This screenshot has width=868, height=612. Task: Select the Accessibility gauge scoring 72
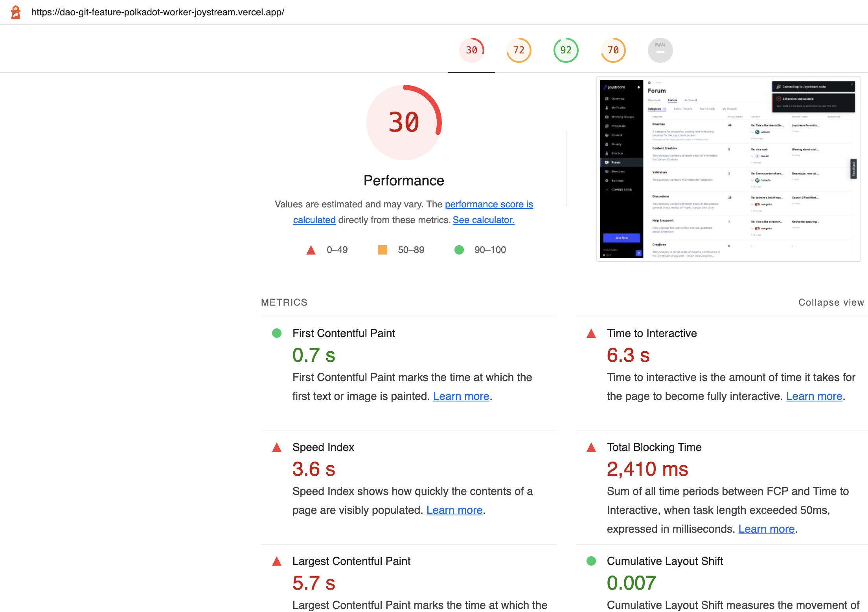point(519,50)
